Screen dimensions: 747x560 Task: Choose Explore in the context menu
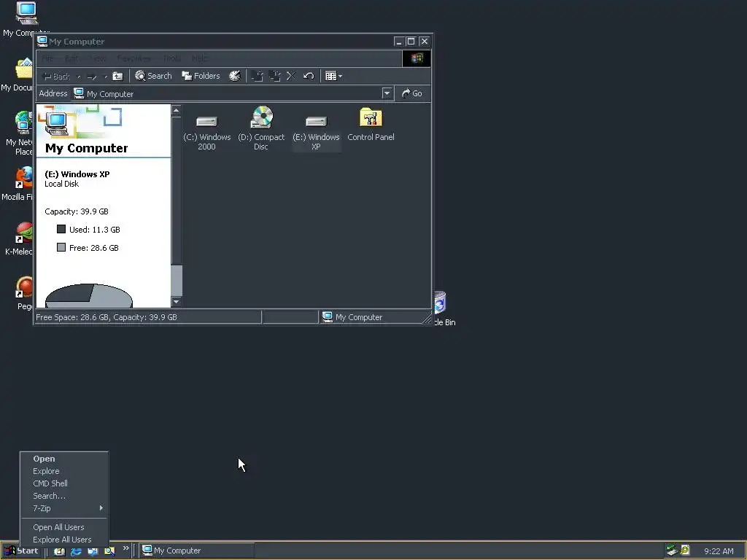point(64,471)
